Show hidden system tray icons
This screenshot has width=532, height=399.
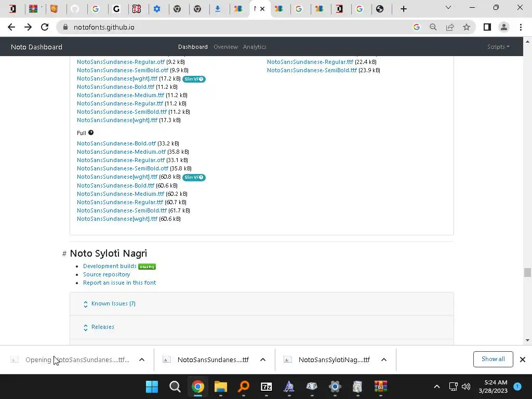click(436, 387)
